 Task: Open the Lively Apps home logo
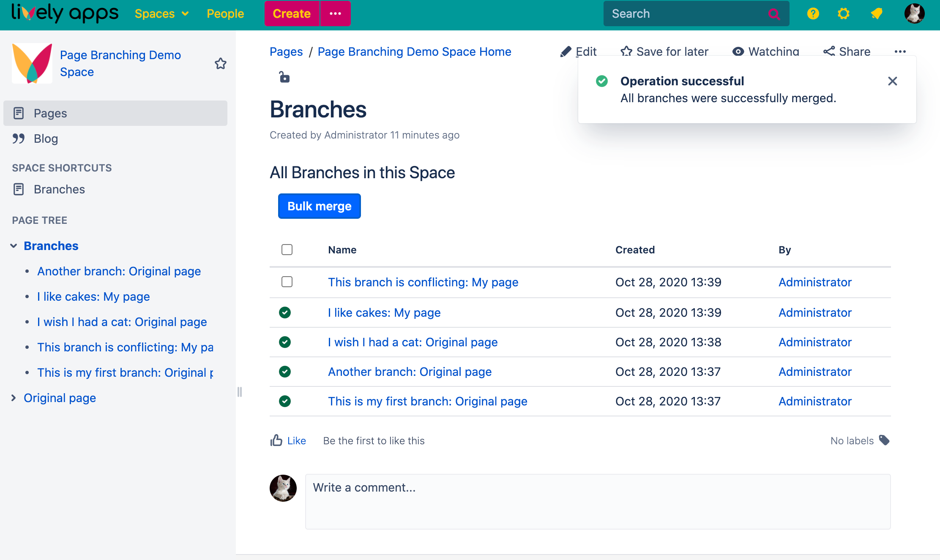(x=65, y=14)
